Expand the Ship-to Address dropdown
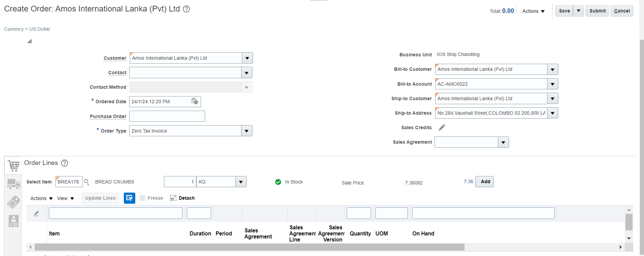 click(553, 113)
